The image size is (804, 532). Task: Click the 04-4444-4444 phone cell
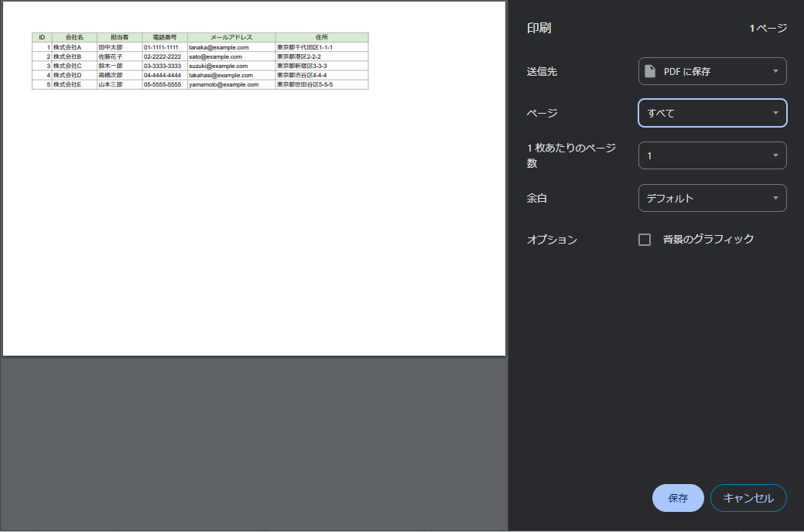coord(165,75)
